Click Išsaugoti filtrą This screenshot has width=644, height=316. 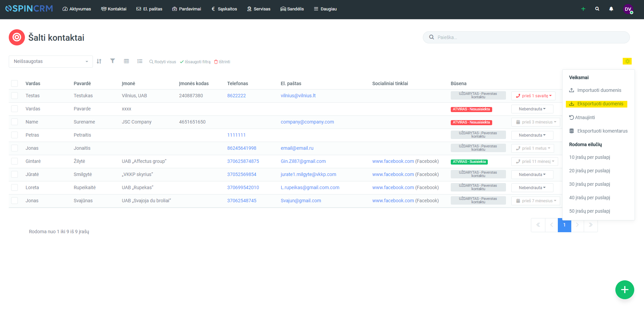click(195, 62)
